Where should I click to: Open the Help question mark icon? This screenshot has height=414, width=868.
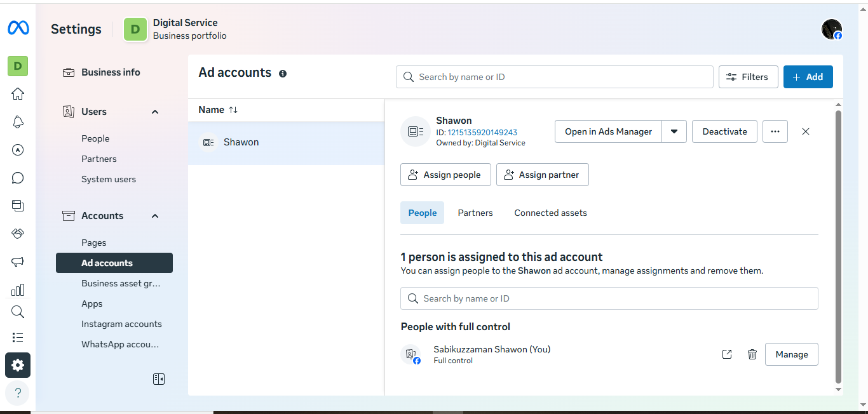click(18, 392)
